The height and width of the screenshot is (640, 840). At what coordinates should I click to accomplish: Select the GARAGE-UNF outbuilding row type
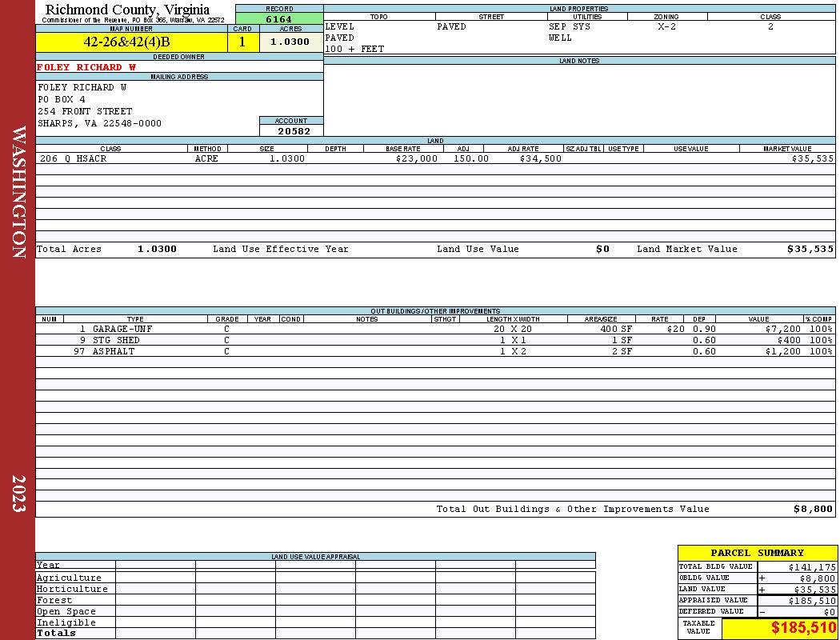[x=122, y=329]
